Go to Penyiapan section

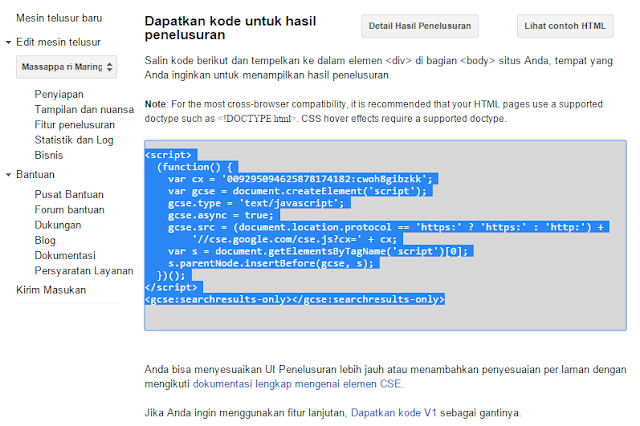(59, 94)
